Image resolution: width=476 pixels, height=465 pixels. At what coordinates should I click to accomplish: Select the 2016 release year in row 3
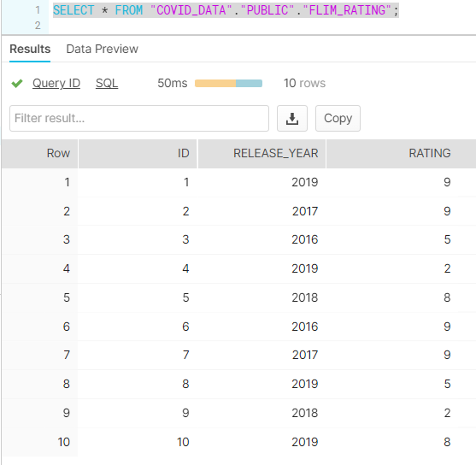tap(305, 239)
